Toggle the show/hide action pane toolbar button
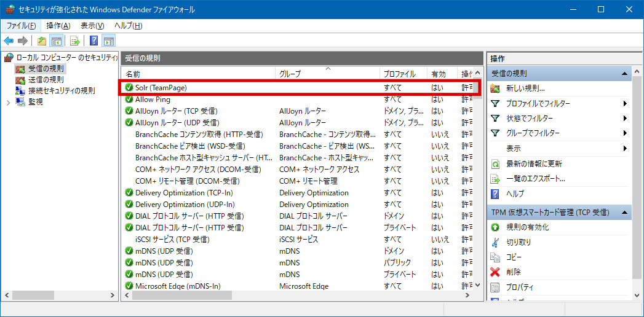This screenshot has width=644, height=317. (109, 41)
